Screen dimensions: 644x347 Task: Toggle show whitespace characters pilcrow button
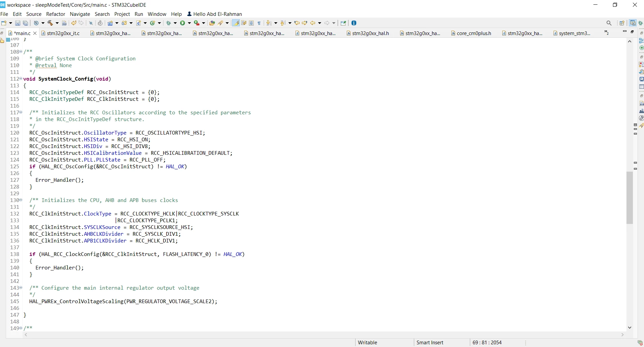[259, 23]
